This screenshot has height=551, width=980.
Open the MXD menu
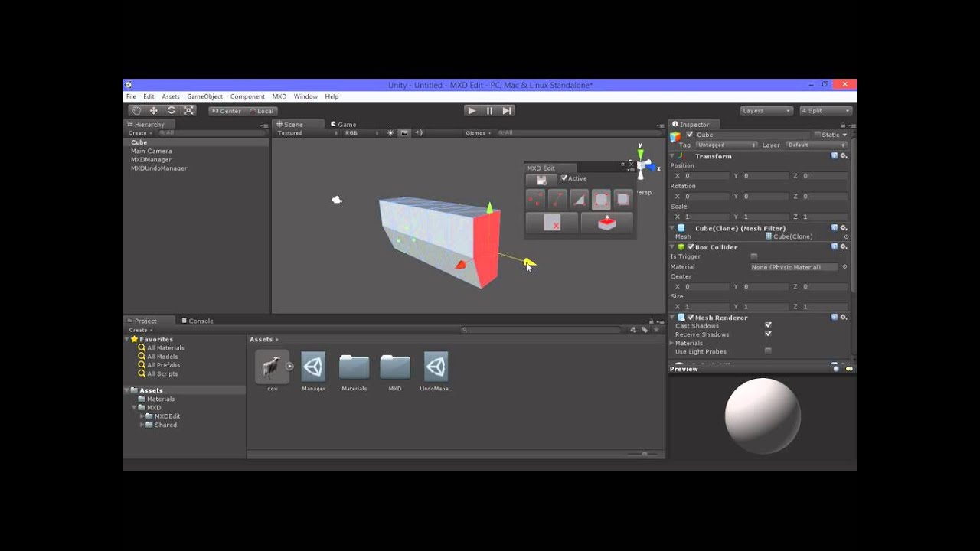279,97
